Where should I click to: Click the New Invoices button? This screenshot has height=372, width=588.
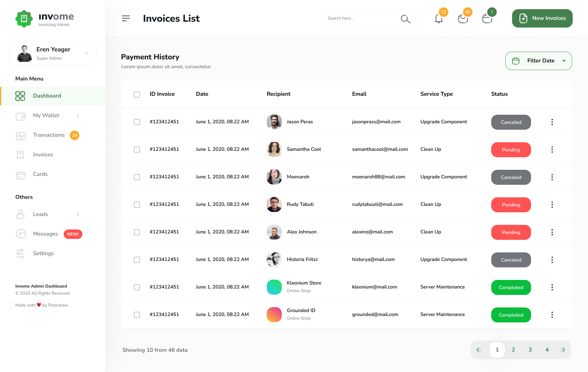(x=542, y=18)
